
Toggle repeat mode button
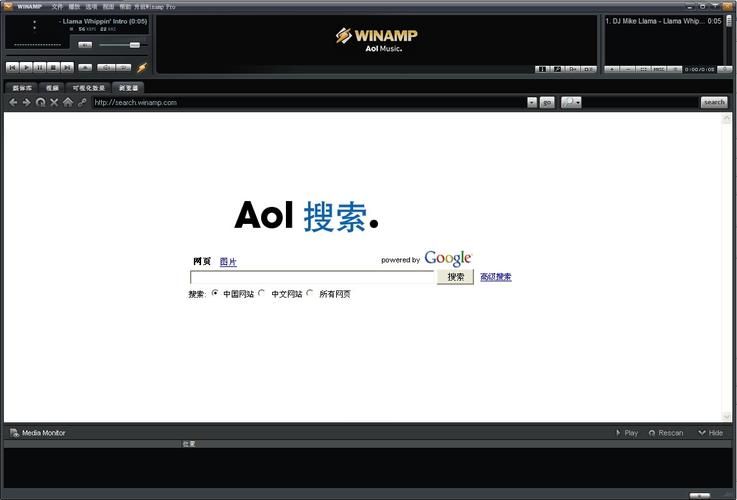(x=124, y=68)
